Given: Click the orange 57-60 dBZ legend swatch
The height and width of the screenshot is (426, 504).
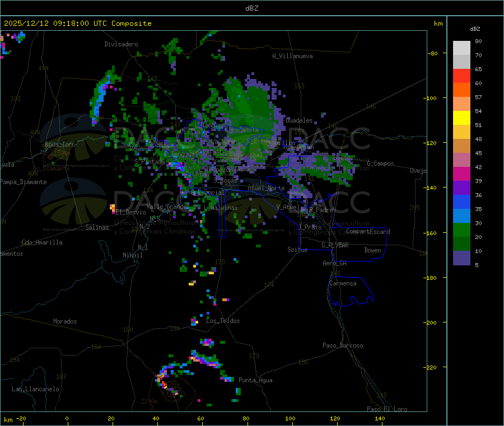Looking at the screenshot, I should pos(461,90).
